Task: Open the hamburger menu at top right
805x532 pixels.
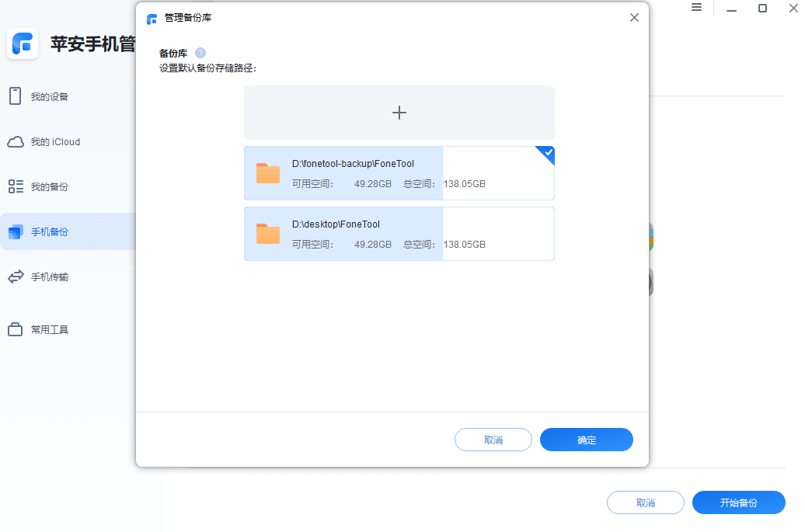Action: [696, 7]
